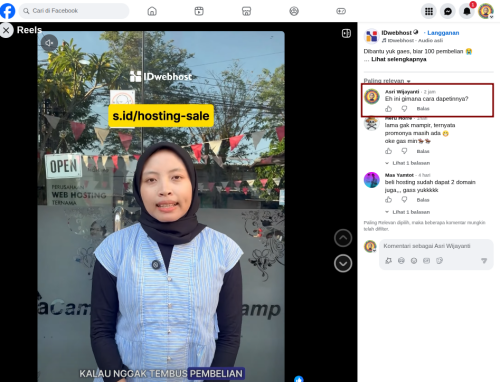Viewport: 500px width, 382px height.
Task: Go to the Home (Beranda) tab
Action: (152, 11)
